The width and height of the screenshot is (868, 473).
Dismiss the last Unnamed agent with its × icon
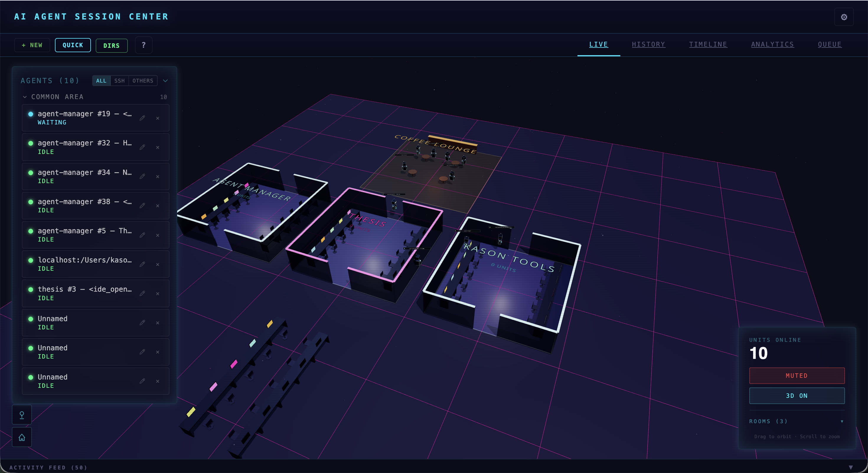coord(158,381)
